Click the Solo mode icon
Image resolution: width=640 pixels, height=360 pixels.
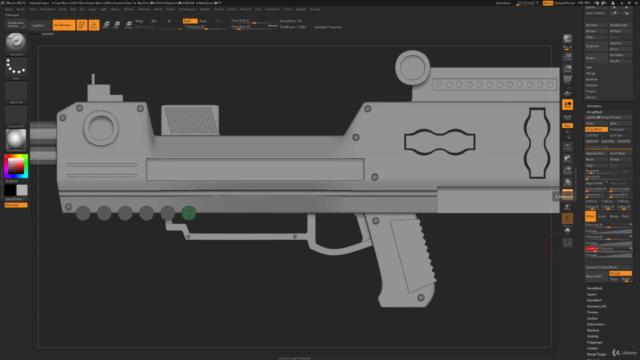click(567, 231)
